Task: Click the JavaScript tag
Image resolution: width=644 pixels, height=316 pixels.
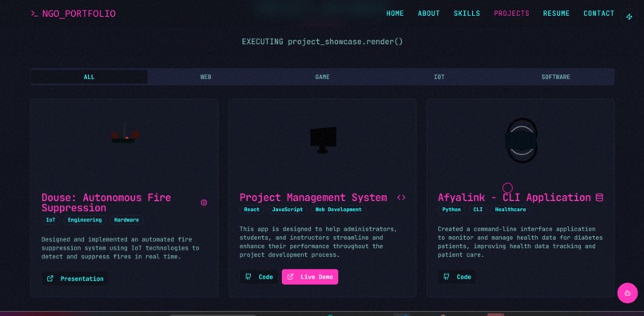Action: tap(288, 210)
